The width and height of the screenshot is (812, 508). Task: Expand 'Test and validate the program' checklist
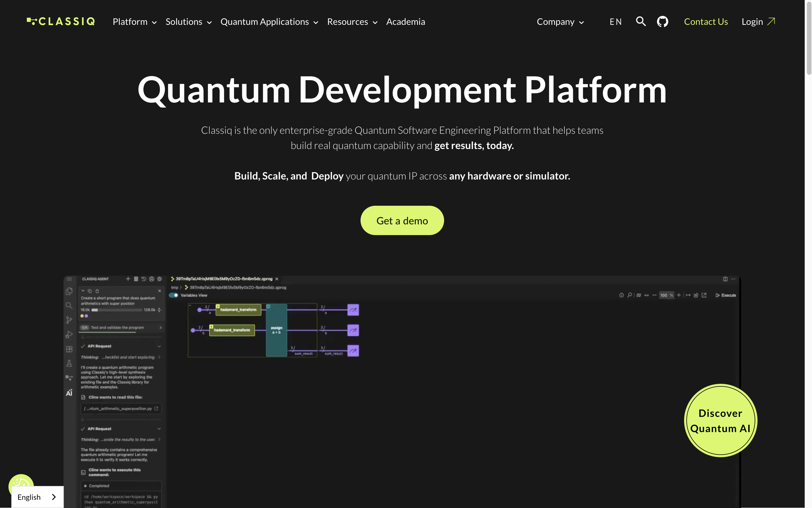tap(121, 328)
